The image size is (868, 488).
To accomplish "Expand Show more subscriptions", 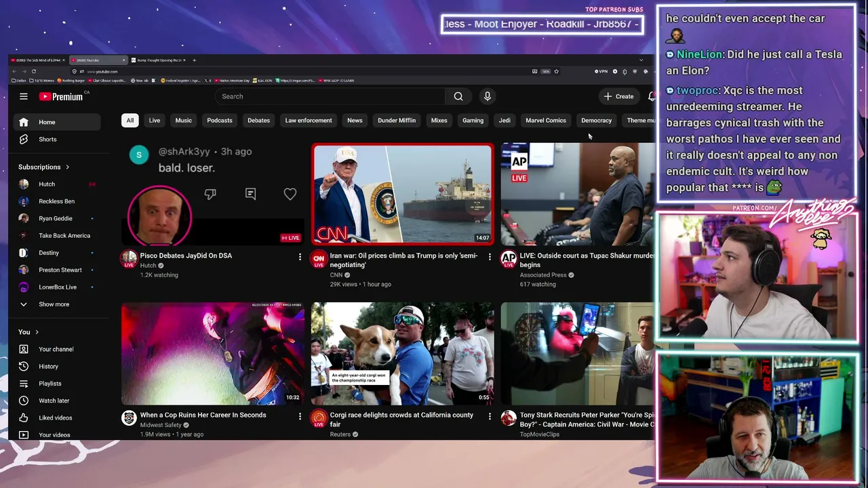I will pyautogui.click(x=57, y=304).
